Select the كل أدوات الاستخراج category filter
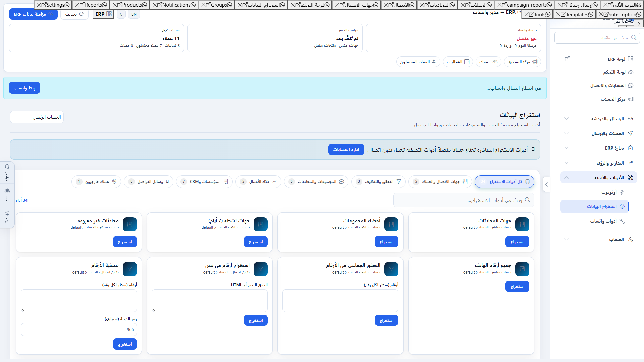 coord(504,182)
